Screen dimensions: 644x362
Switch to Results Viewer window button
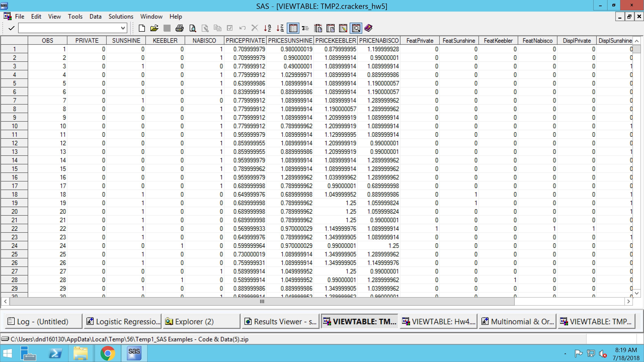(x=281, y=321)
